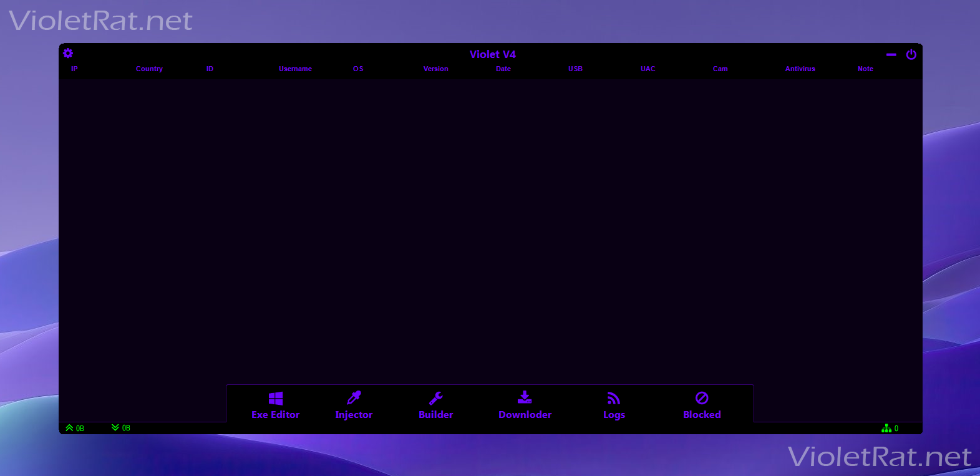Open the Downloder panel

click(525, 406)
